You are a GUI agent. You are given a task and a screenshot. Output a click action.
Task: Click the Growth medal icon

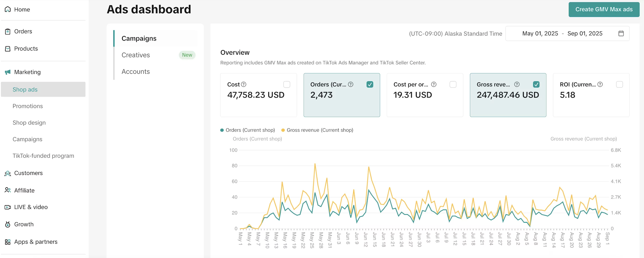[x=8, y=225]
